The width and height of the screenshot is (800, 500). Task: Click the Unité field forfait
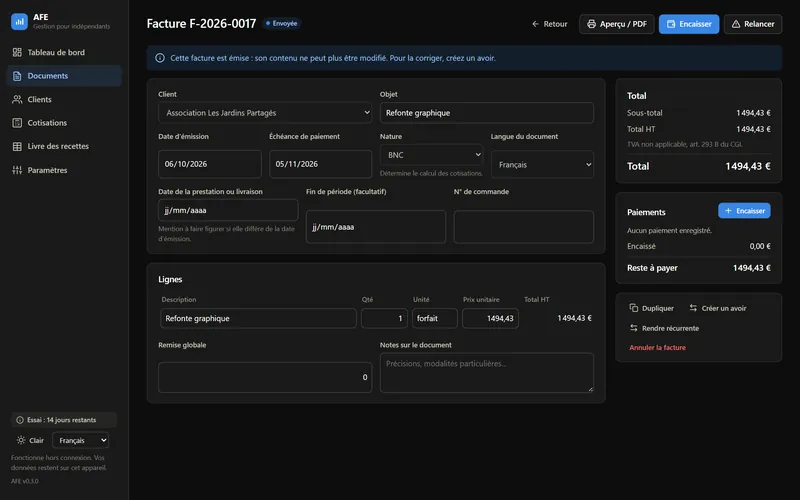[435, 318]
